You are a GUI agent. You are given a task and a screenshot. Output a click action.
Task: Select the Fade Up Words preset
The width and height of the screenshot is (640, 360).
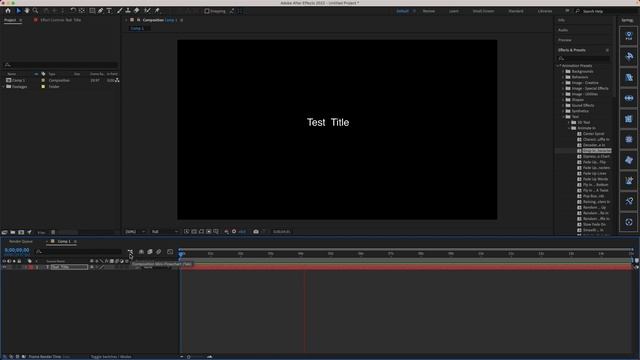[595, 179]
